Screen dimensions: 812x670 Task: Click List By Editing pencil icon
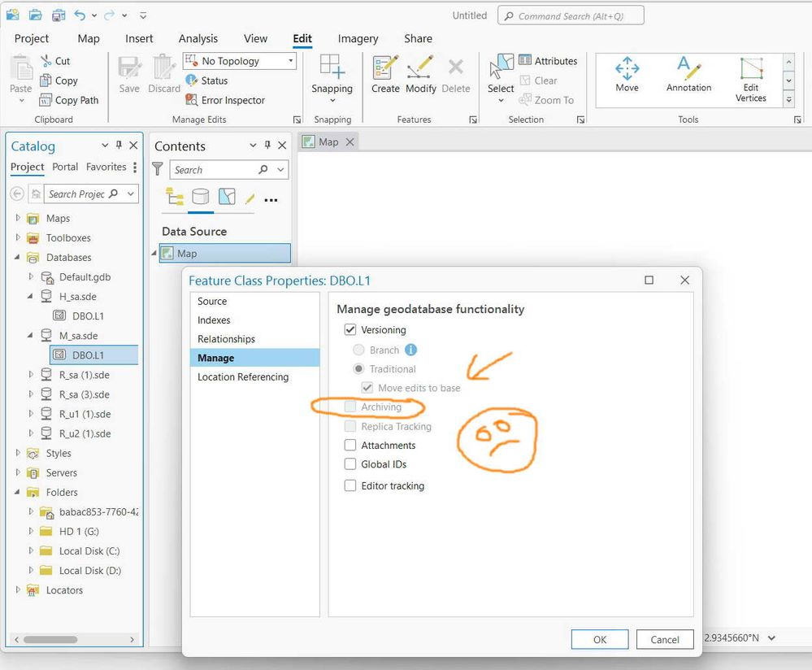click(x=250, y=198)
